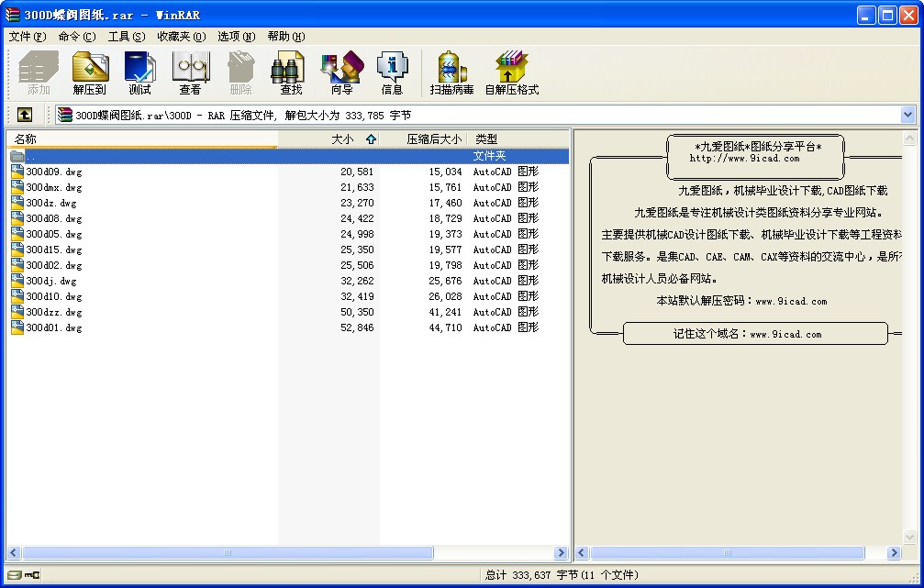Run the Virus Scan (扫描病毒) icon
This screenshot has height=588, width=924.
(x=451, y=72)
